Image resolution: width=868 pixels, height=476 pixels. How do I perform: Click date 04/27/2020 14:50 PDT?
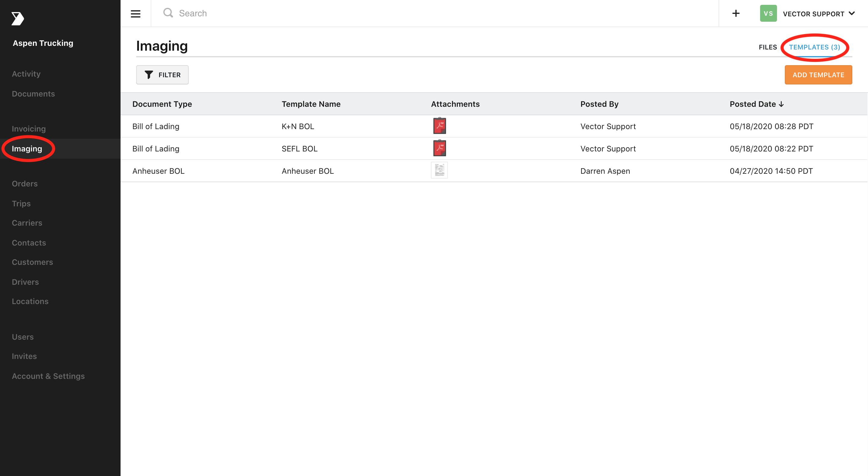[x=771, y=171]
